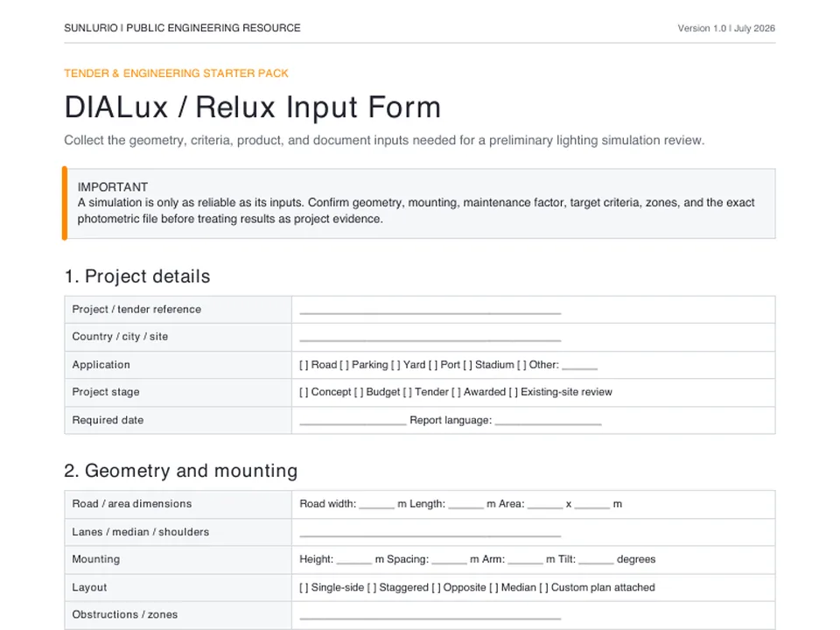
Task: Tick the Existing-site review checkbox
Action: click(514, 392)
